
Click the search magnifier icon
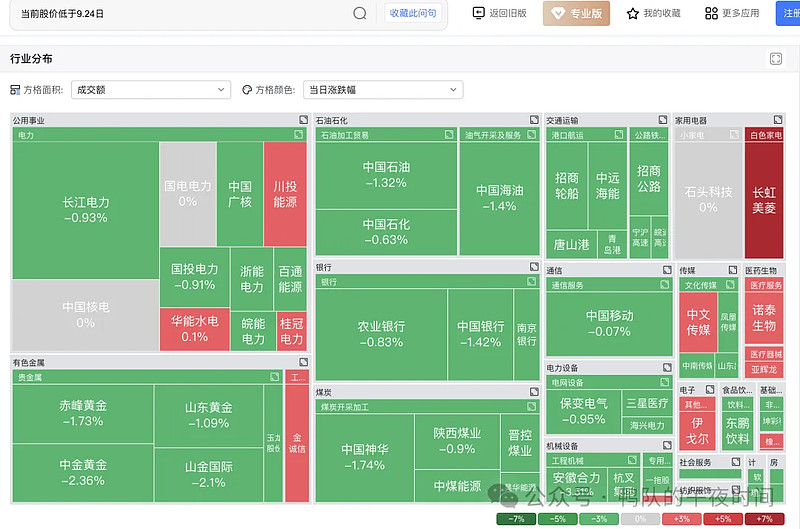[360, 13]
